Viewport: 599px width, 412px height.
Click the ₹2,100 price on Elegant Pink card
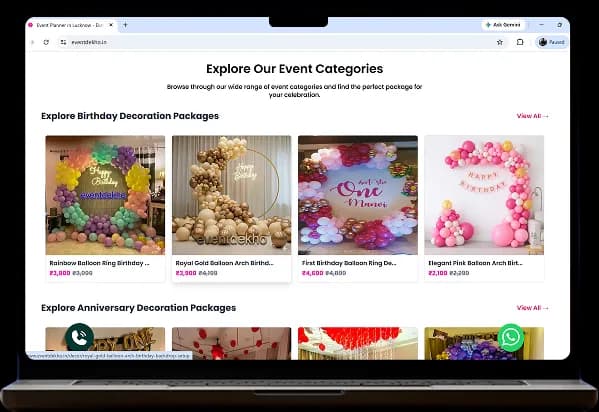[x=438, y=273]
